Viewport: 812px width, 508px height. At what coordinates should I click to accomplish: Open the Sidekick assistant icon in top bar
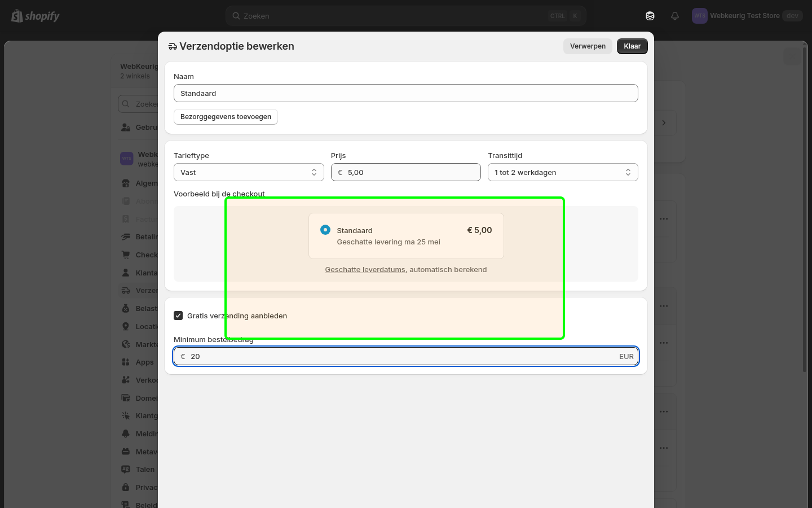pyautogui.click(x=650, y=16)
